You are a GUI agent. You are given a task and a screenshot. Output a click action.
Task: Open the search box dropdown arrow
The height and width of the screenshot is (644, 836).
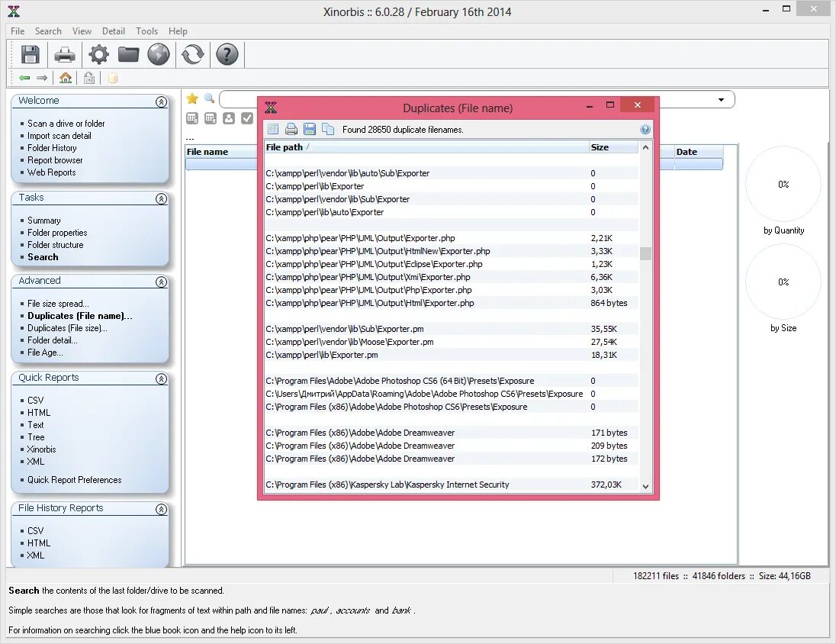tap(721, 100)
